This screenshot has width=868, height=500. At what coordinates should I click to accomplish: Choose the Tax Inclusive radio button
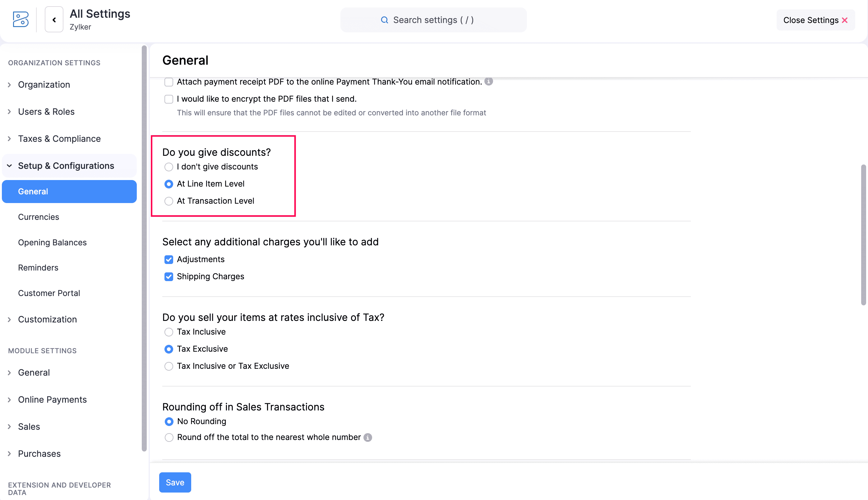point(169,332)
